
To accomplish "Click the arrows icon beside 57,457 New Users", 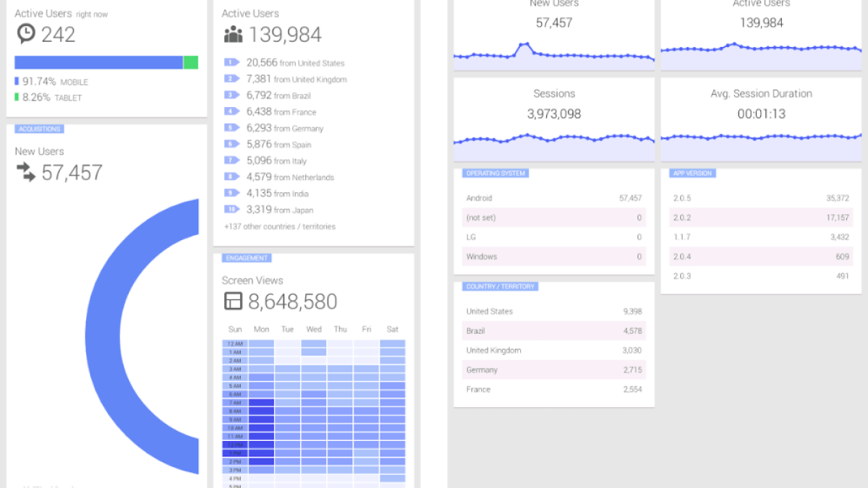I will (x=26, y=171).
